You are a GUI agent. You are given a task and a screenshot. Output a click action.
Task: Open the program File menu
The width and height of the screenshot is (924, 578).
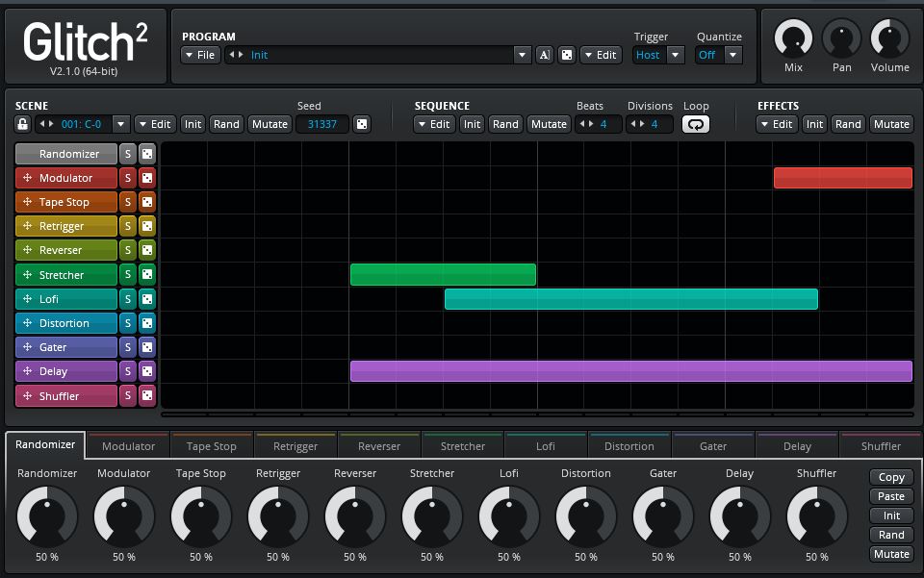(x=200, y=55)
